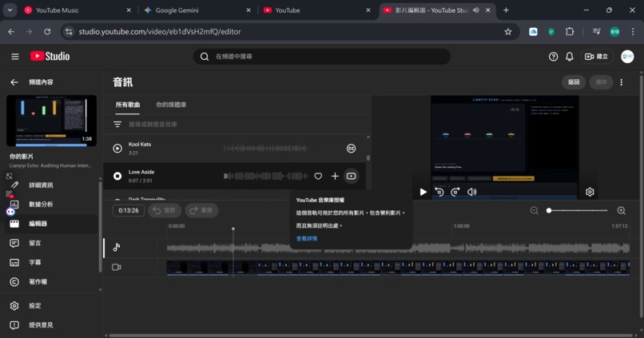Go back to 頻道內容 with arrow
644x338 pixels.
[x=14, y=82]
